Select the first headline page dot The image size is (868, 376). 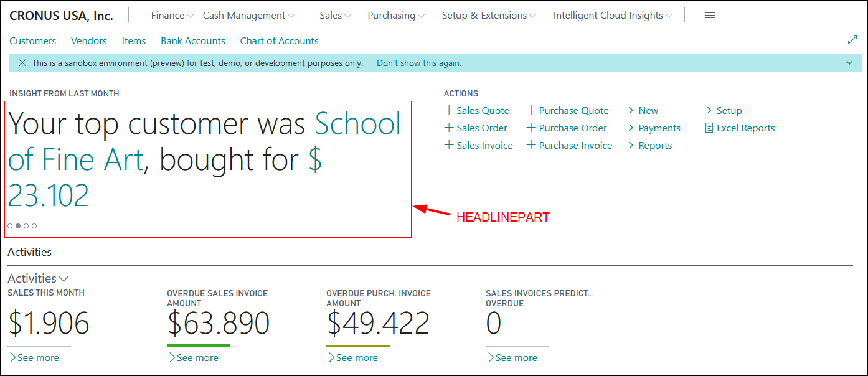[10, 226]
